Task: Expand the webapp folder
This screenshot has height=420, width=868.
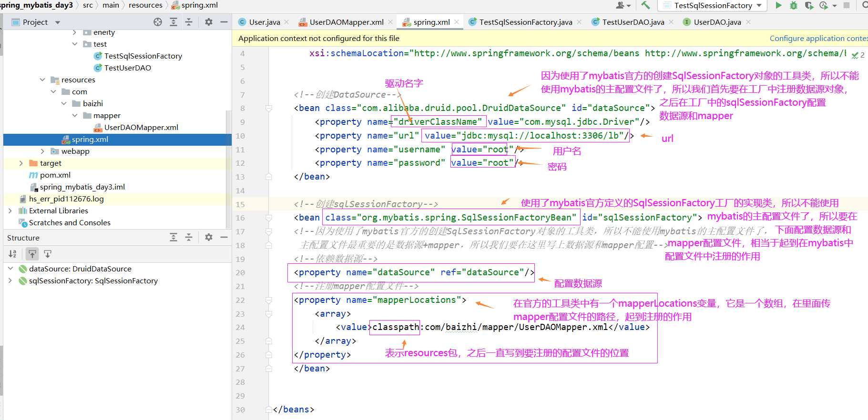Action: point(42,151)
